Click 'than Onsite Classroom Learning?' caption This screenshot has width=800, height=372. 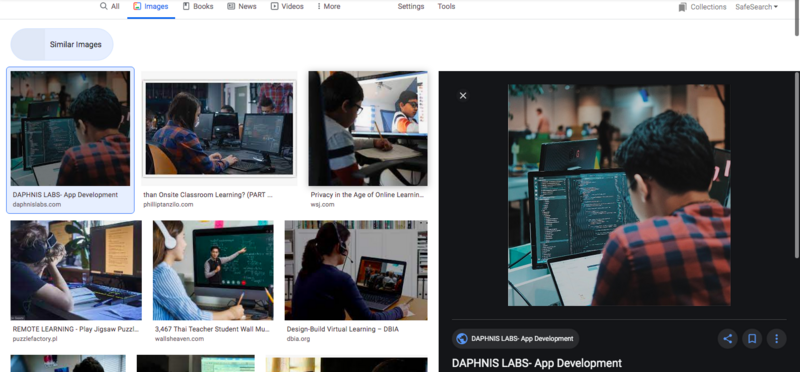click(x=208, y=195)
